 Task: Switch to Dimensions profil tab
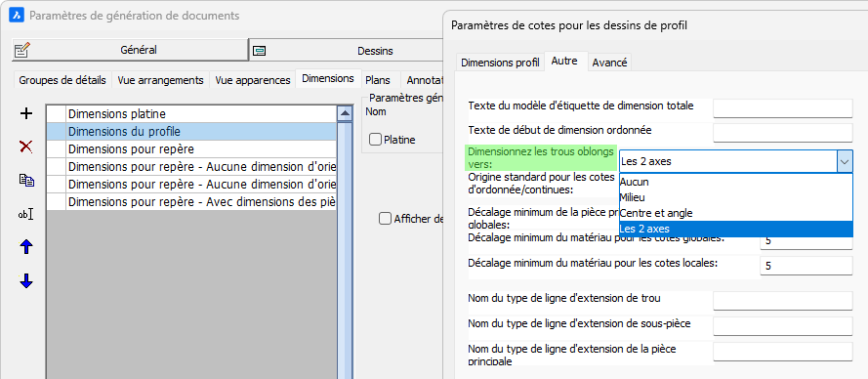(x=500, y=63)
